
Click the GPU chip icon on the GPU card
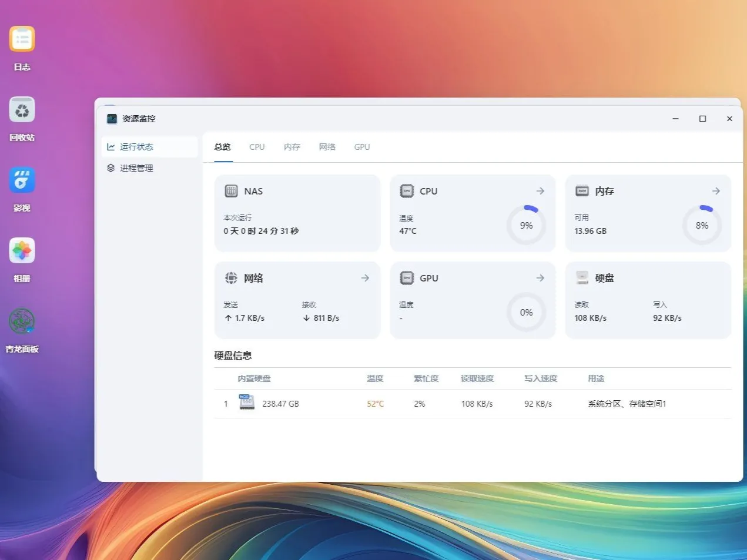coord(407,277)
